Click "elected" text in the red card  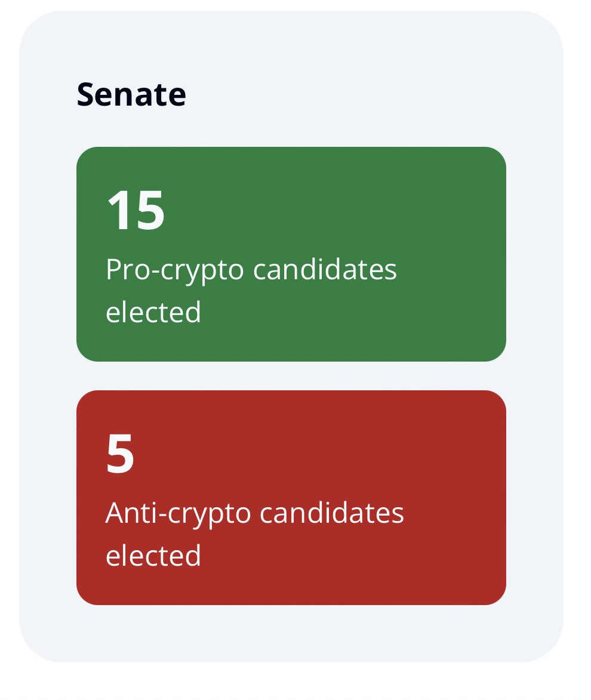[153, 556]
